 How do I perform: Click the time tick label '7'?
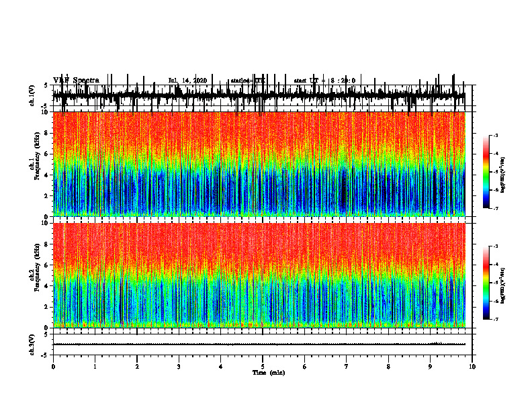pyautogui.click(x=347, y=367)
